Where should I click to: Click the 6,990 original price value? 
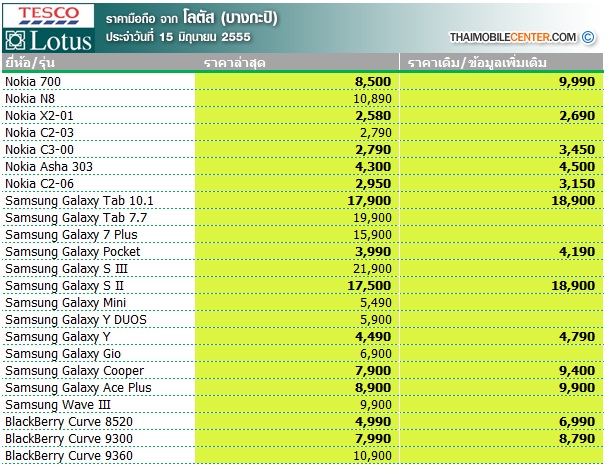point(577,423)
